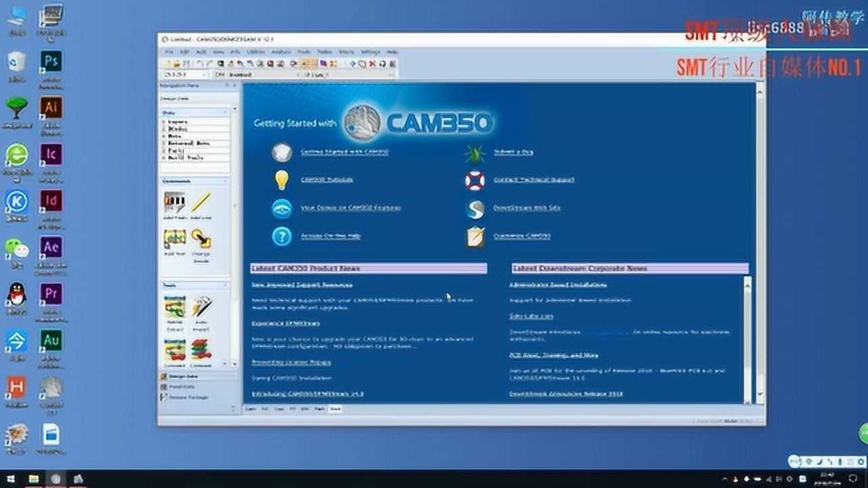The image size is (868, 488).
Task: Click the question mark Online Help icon
Action: point(281,236)
